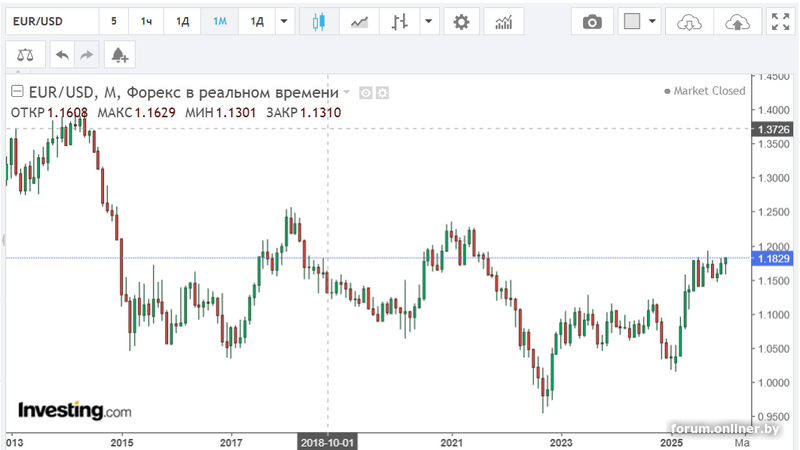This screenshot has width=800, height=450.
Task: Select the 1ч hourly interval
Action: click(146, 21)
